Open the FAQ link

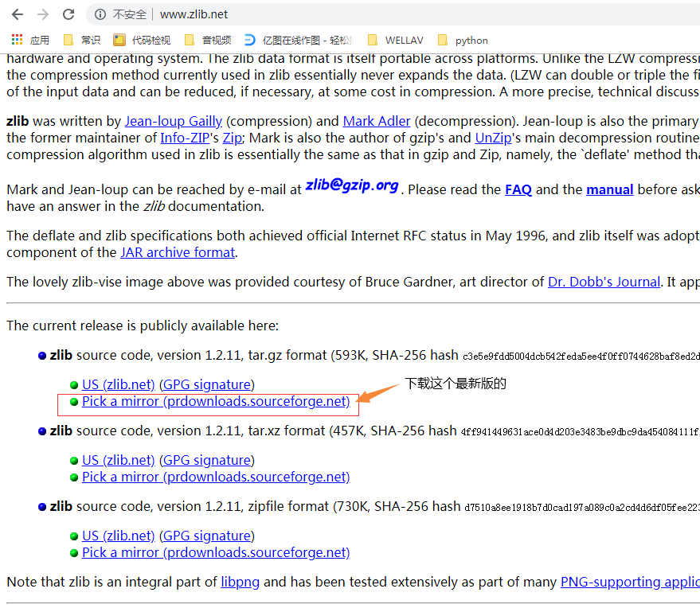click(x=518, y=189)
